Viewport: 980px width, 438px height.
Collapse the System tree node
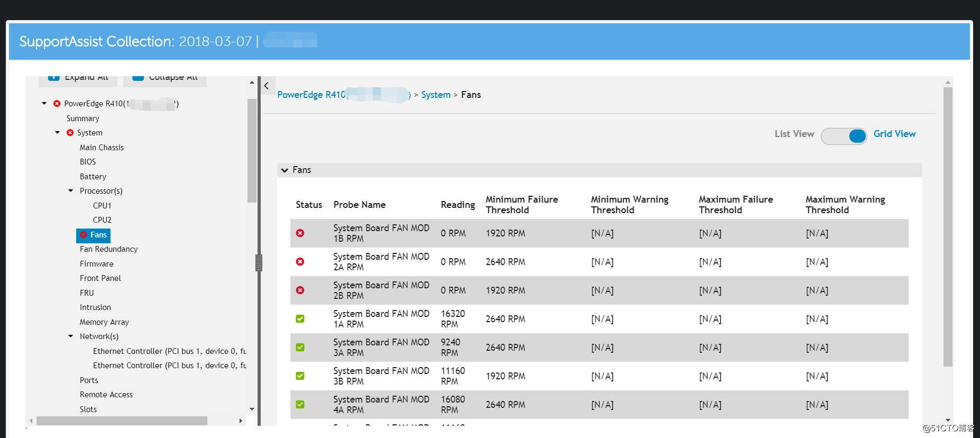[x=57, y=133]
